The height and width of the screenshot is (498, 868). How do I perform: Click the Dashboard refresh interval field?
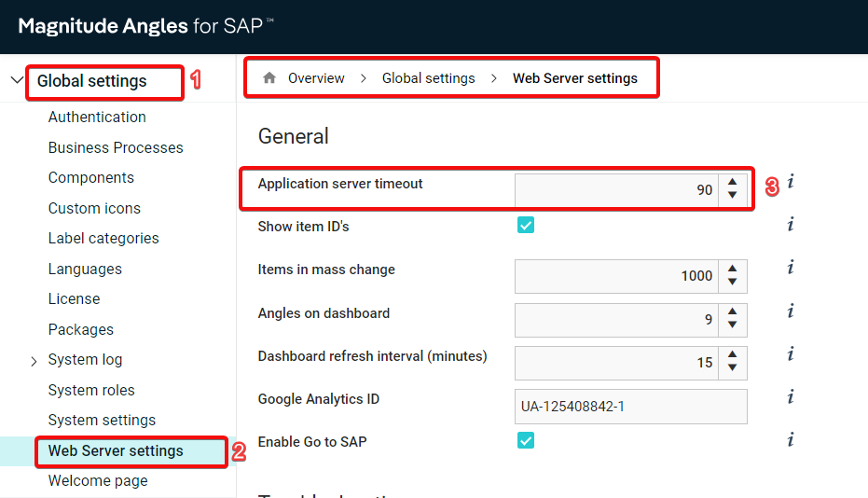coord(616,363)
